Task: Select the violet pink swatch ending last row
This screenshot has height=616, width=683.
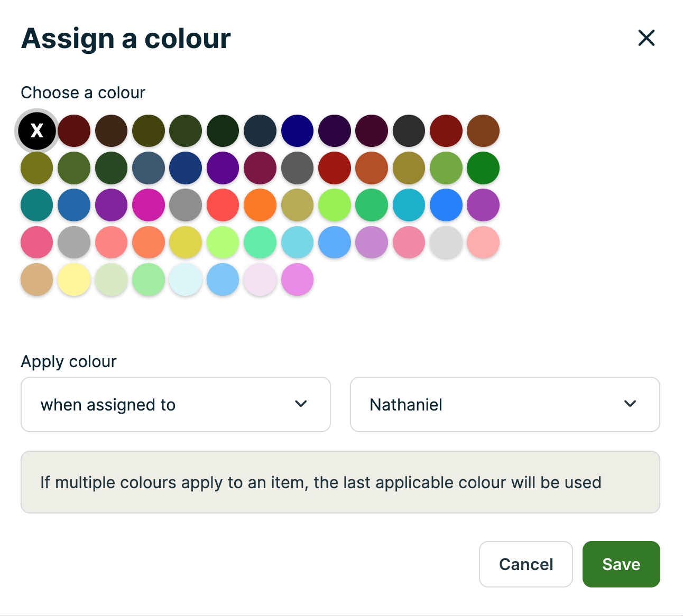Action: click(x=298, y=279)
